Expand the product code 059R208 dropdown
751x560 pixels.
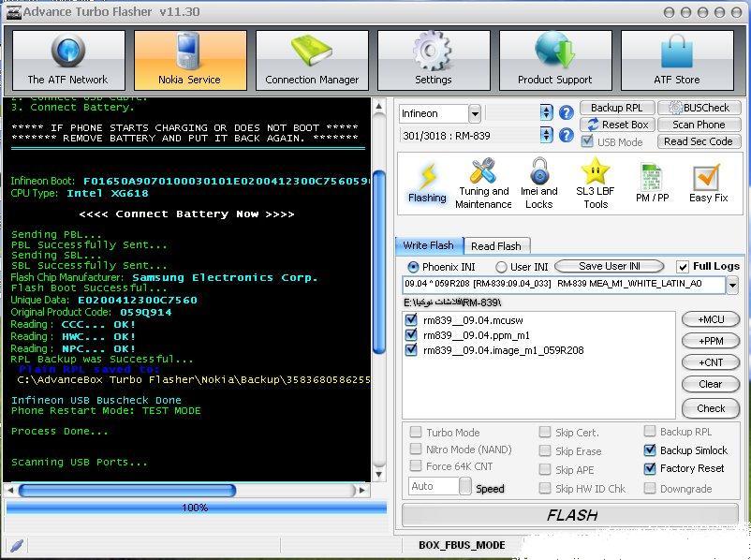pyautogui.click(x=732, y=286)
